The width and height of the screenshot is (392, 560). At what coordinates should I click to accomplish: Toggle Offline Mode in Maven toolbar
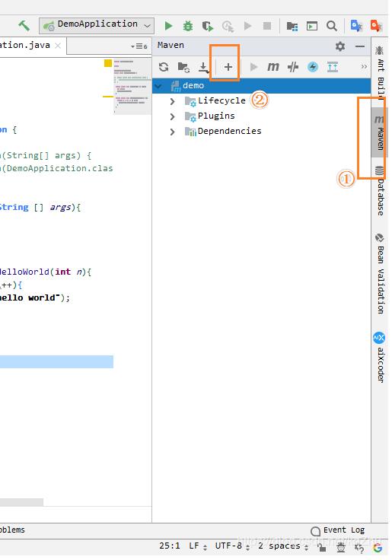click(292, 67)
